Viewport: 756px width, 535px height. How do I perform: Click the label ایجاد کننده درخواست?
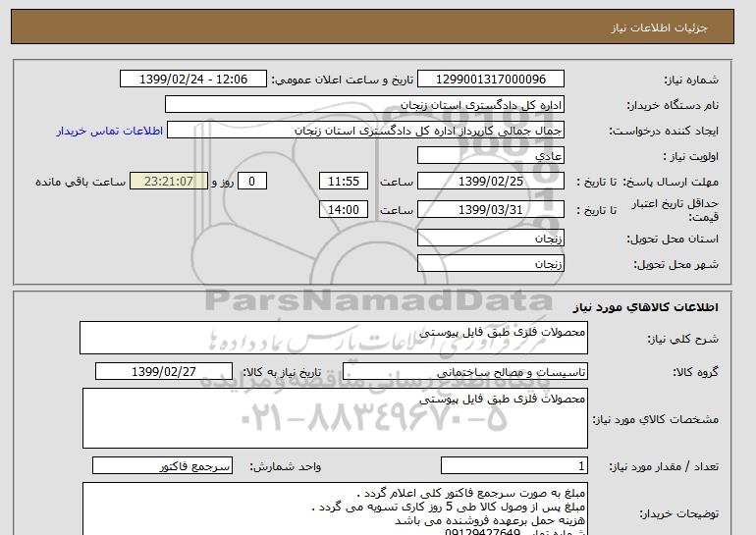[664, 132]
